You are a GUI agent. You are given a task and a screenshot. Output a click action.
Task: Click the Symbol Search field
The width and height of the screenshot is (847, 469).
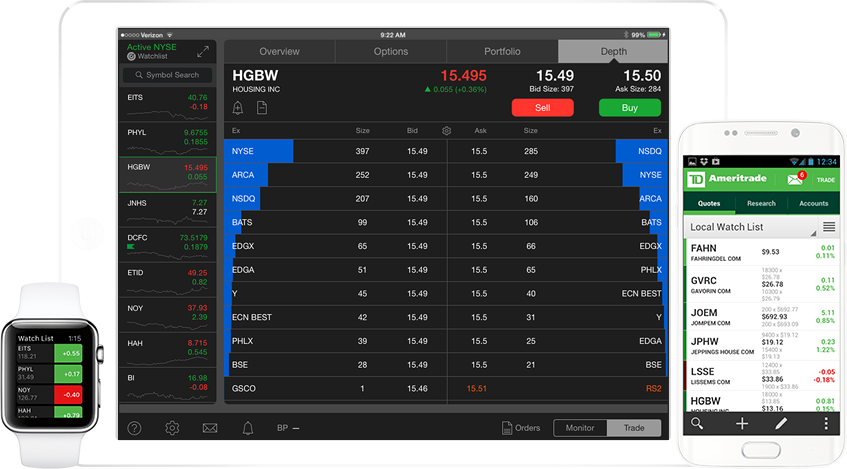[x=167, y=75]
